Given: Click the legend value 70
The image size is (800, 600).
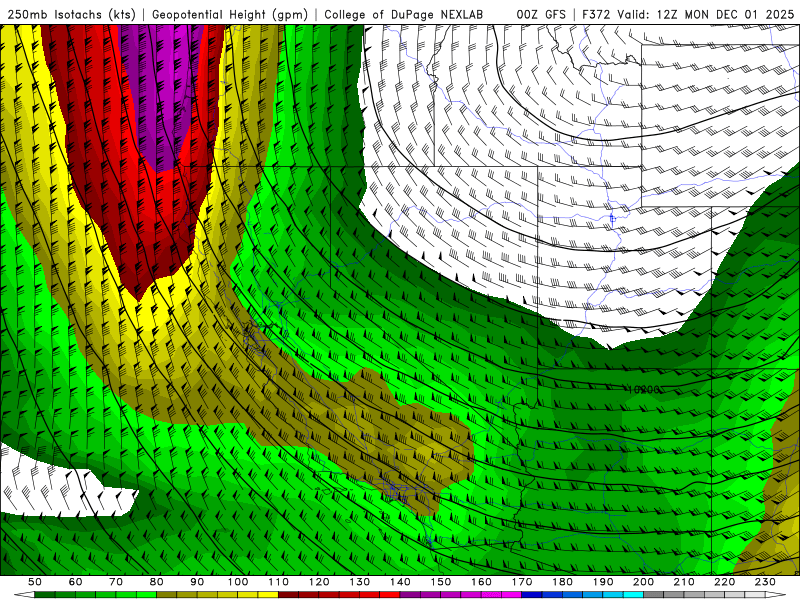Looking at the screenshot, I should (x=116, y=582).
